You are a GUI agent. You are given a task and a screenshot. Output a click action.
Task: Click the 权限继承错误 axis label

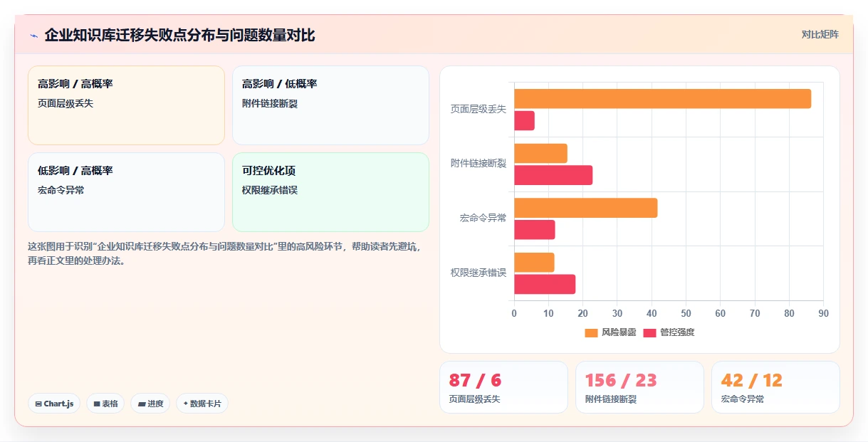tap(478, 273)
